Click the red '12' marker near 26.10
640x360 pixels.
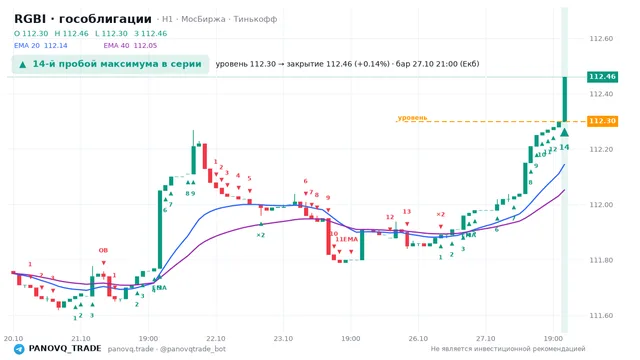(x=390, y=217)
